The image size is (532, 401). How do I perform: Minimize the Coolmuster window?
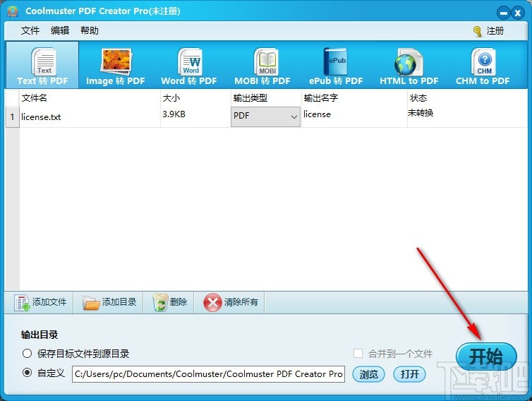click(x=504, y=13)
